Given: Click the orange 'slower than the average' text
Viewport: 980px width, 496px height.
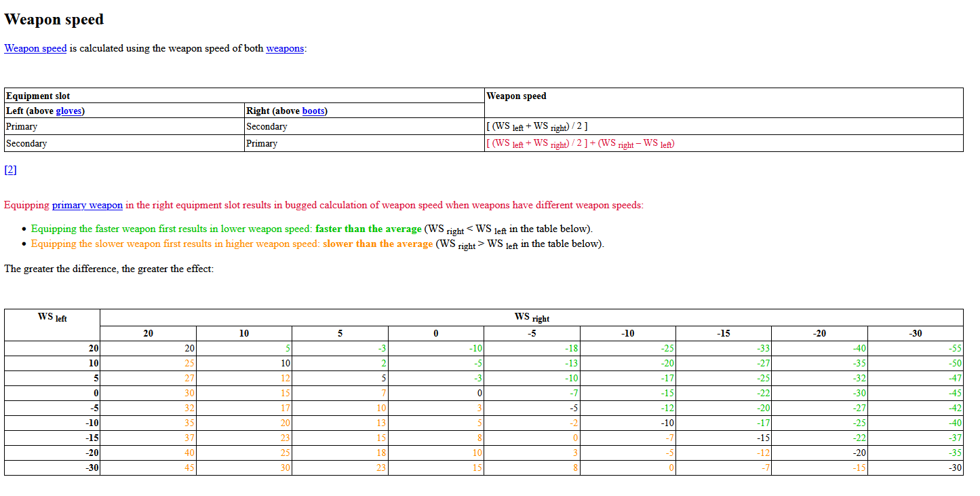Looking at the screenshot, I should [378, 244].
